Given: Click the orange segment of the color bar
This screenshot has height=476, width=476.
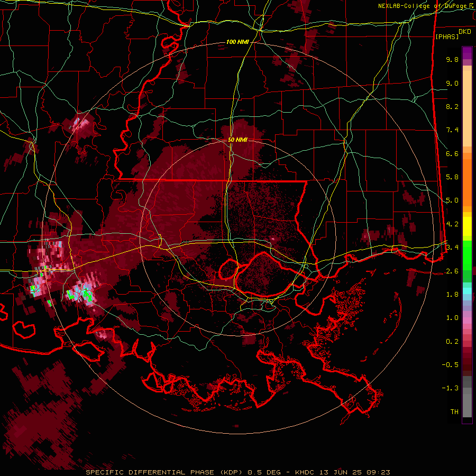Looking at the screenshot, I should click(x=467, y=179).
